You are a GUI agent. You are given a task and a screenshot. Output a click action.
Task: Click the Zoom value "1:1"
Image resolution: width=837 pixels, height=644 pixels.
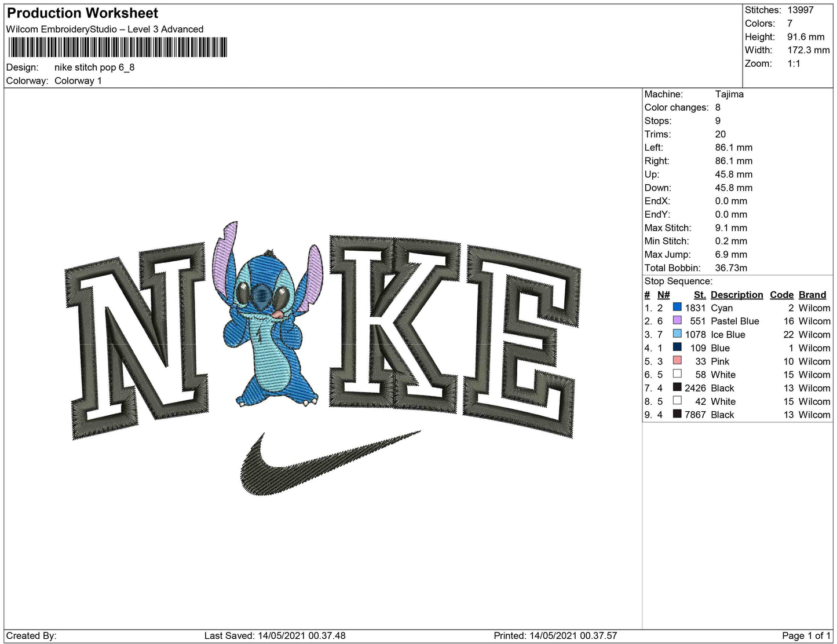794,63
